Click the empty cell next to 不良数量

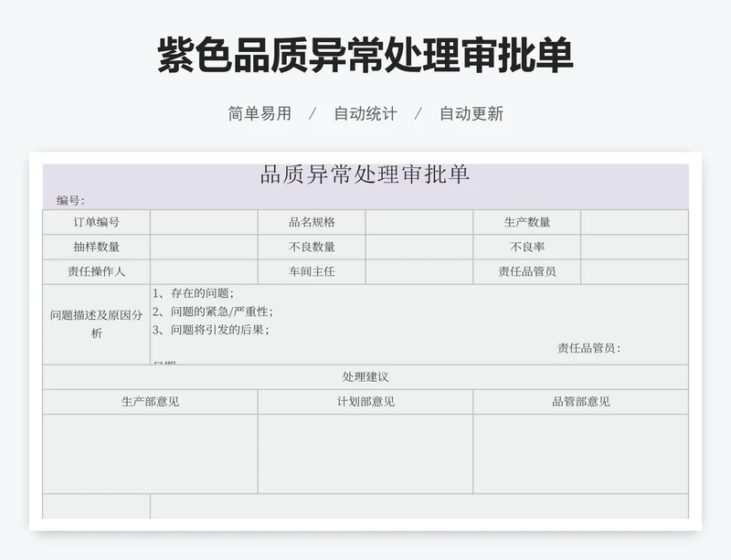pos(419,247)
